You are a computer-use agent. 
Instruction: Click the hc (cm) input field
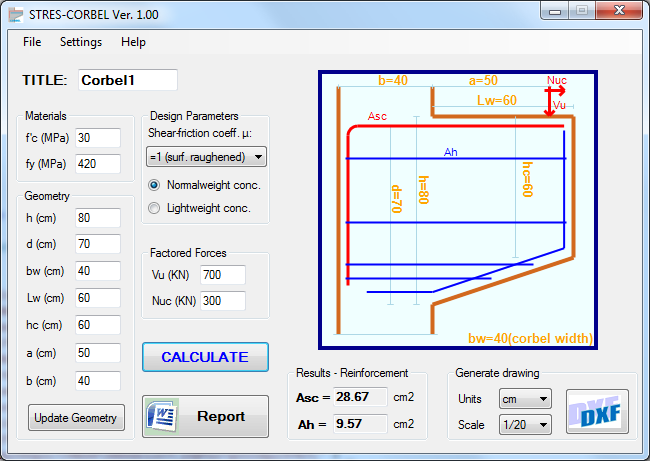point(98,325)
